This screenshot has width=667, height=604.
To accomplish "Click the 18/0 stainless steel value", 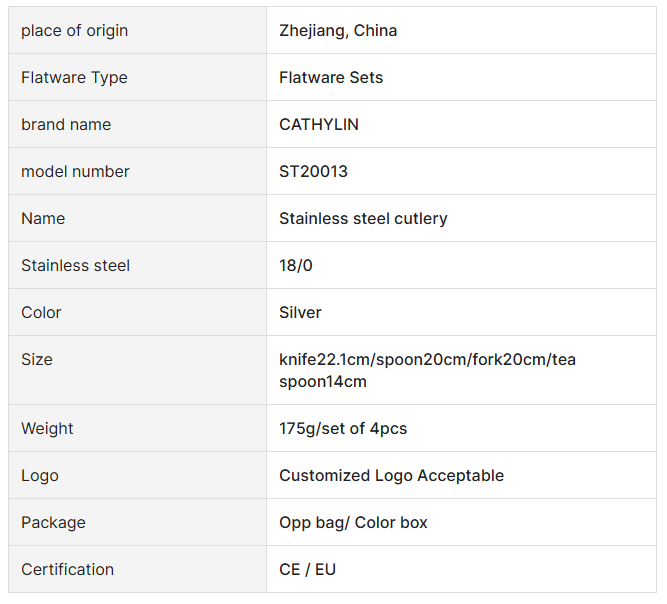I will [x=296, y=266].
